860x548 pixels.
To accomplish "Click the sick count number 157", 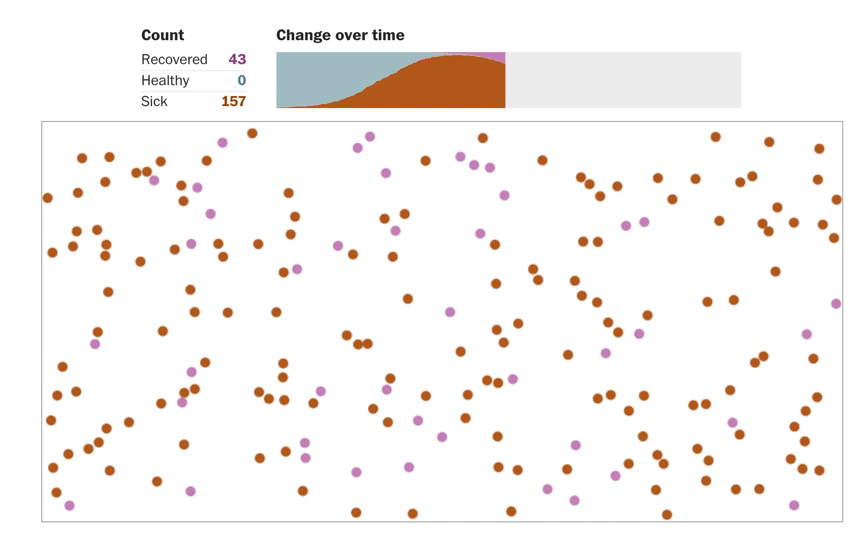I will tap(233, 101).
